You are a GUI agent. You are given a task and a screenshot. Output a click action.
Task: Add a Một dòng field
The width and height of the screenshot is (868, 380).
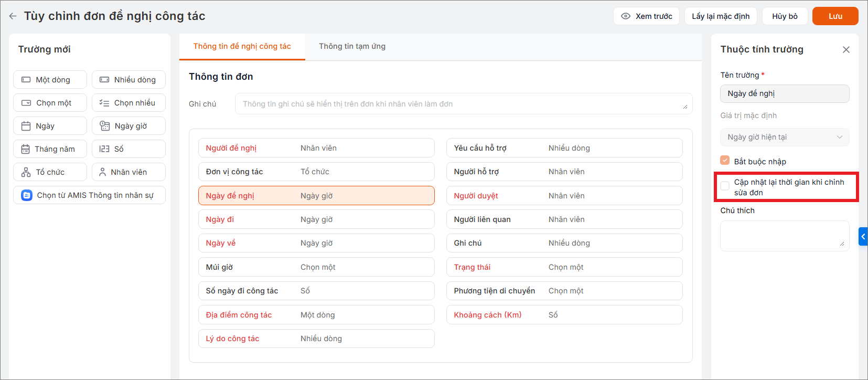click(50, 80)
